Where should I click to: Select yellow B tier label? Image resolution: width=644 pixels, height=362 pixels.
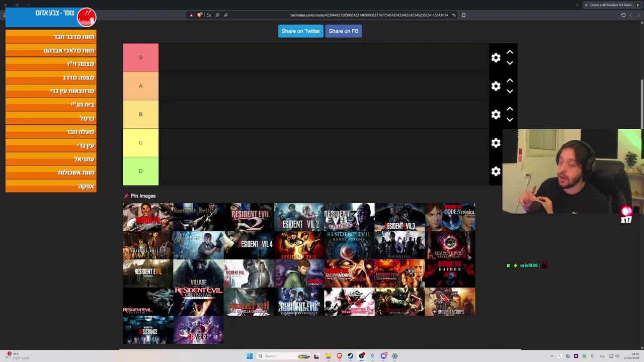pos(141,114)
